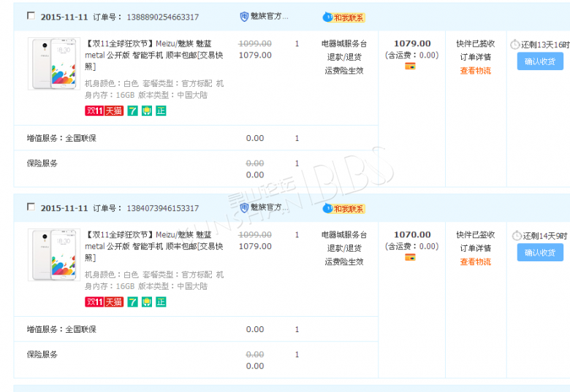Click 退款/退货 in order 1384073946153317
The height and width of the screenshot is (392, 570).
[x=344, y=249]
